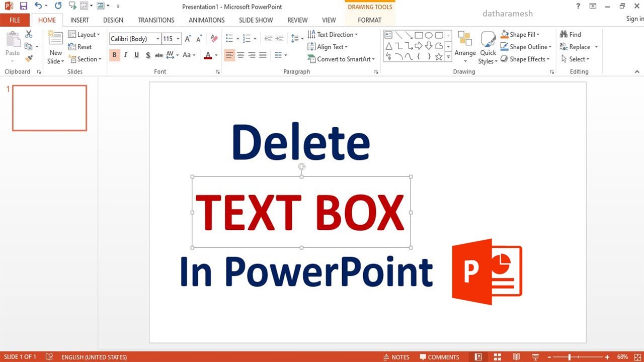The image size is (644, 362).
Task: Click the Format Painter brush icon
Action: (29, 59)
